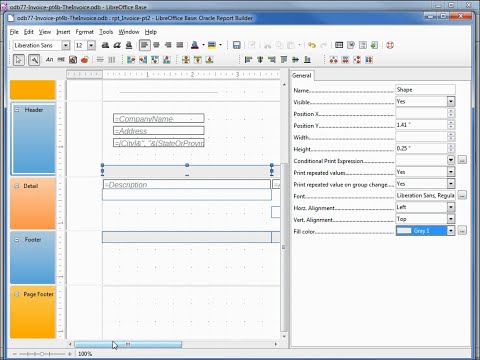The height and width of the screenshot is (360, 480).
Task: Adjust the Position Y spinner
Action: [x=451, y=125]
